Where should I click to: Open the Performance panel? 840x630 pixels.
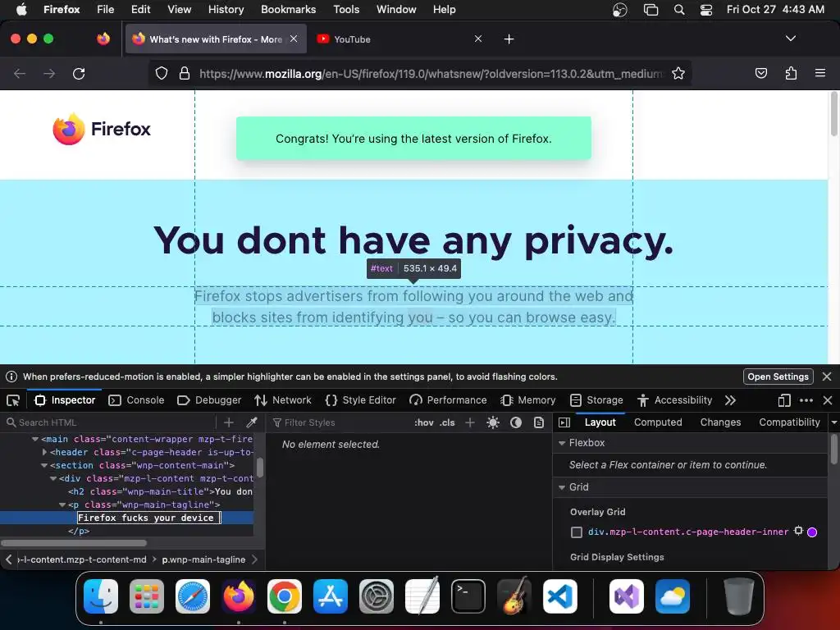click(x=448, y=400)
